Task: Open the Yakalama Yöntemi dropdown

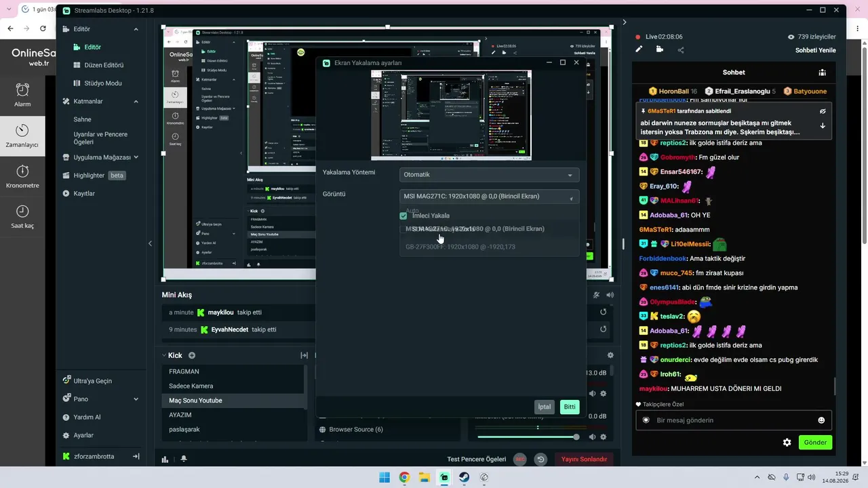Action: (489, 175)
